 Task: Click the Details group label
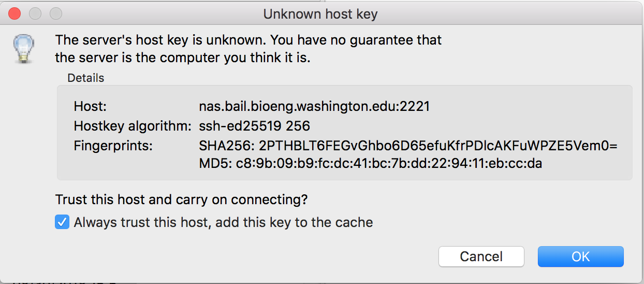86,78
